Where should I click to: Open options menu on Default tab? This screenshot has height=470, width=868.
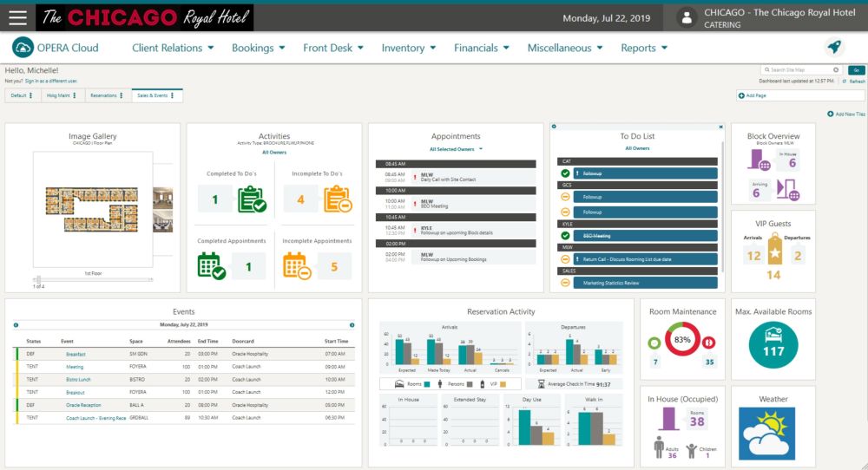30,95
